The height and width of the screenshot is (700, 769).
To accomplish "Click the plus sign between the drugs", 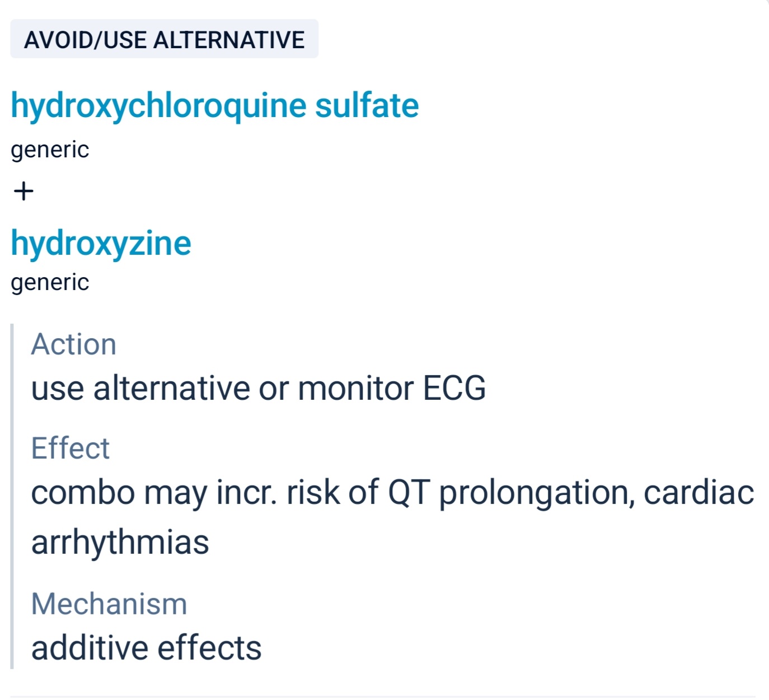I will click(x=24, y=192).
